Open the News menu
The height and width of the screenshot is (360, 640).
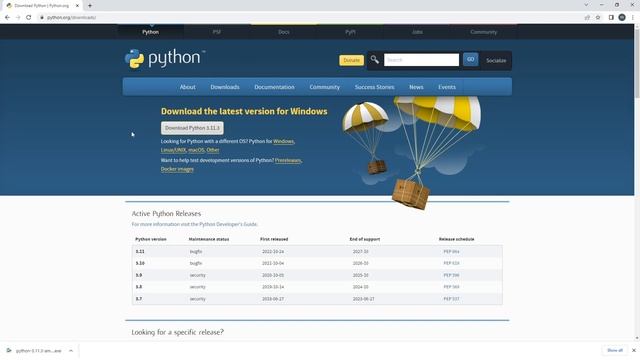coord(416,87)
